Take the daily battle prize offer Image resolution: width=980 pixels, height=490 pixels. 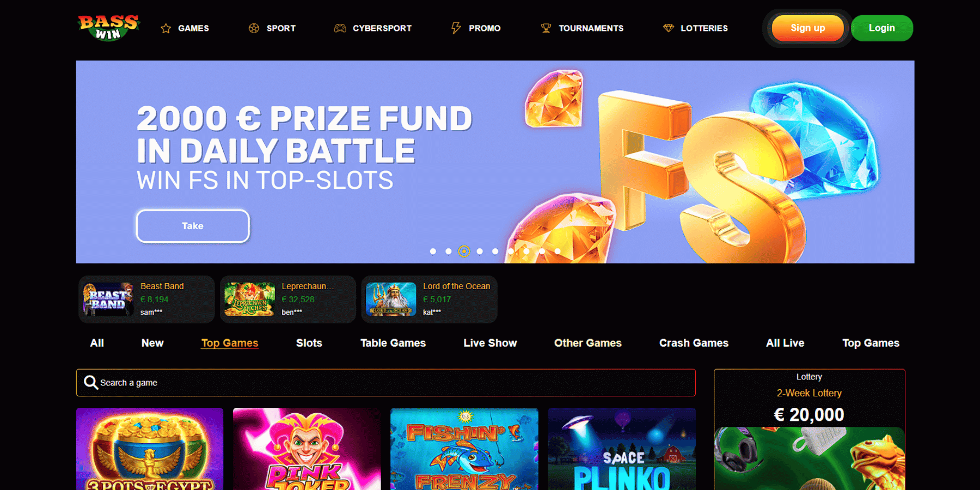[193, 226]
